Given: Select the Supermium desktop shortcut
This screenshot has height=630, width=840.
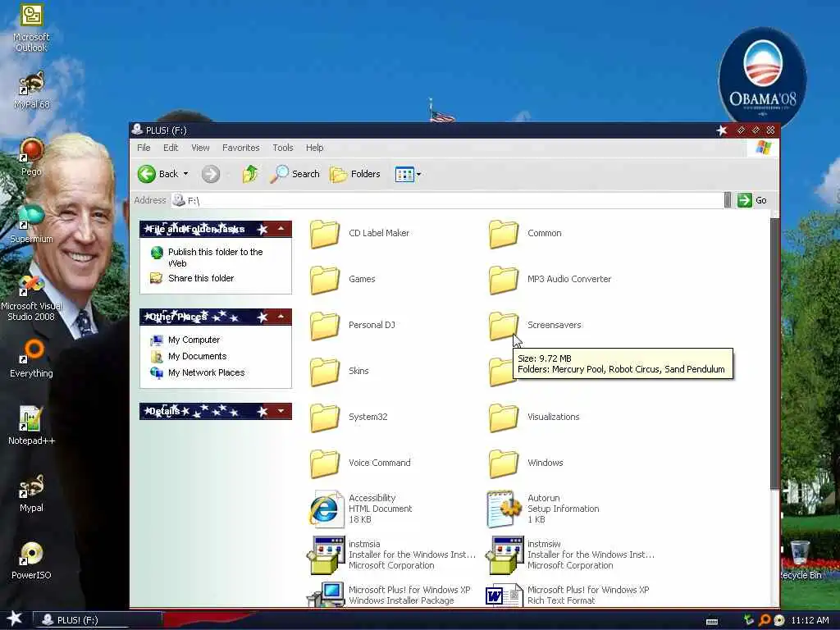Looking at the screenshot, I should [x=31, y=224].
